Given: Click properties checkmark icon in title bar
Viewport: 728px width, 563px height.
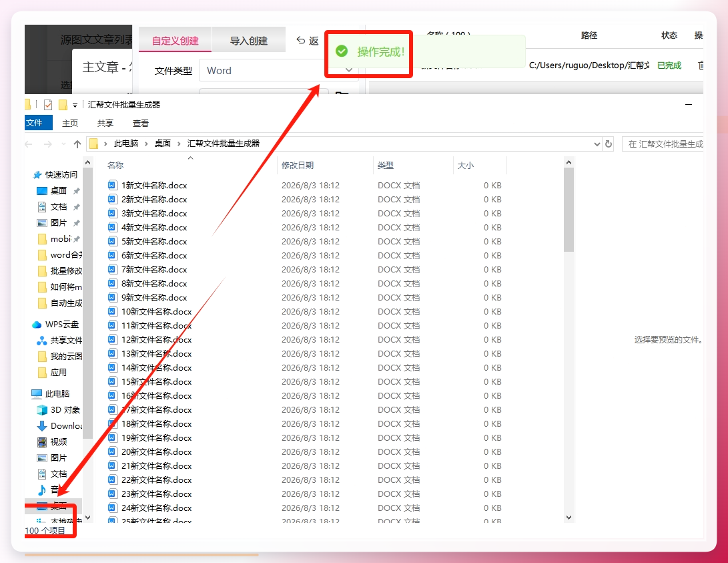Looking at the screenshot, I should [x=48, y=105].
